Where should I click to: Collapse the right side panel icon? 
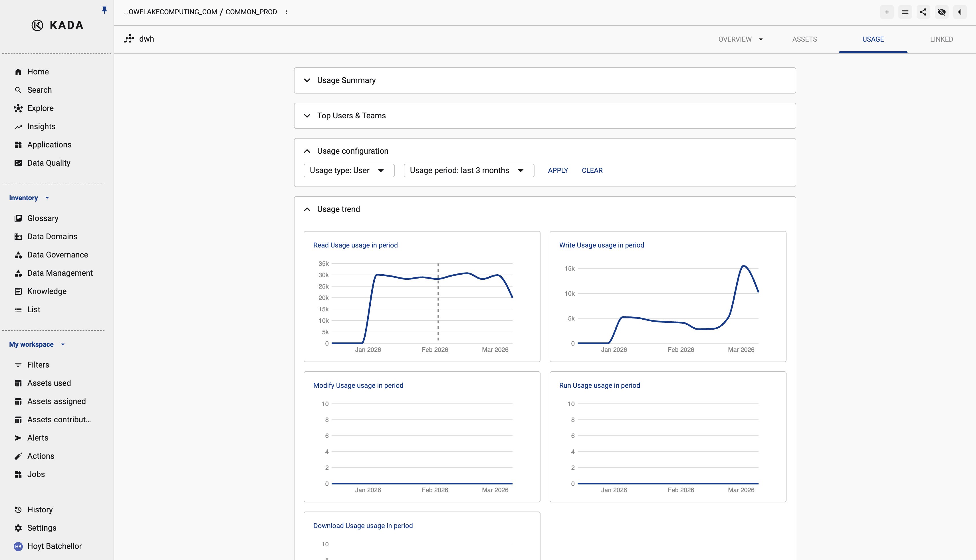[x=959, y=12]
